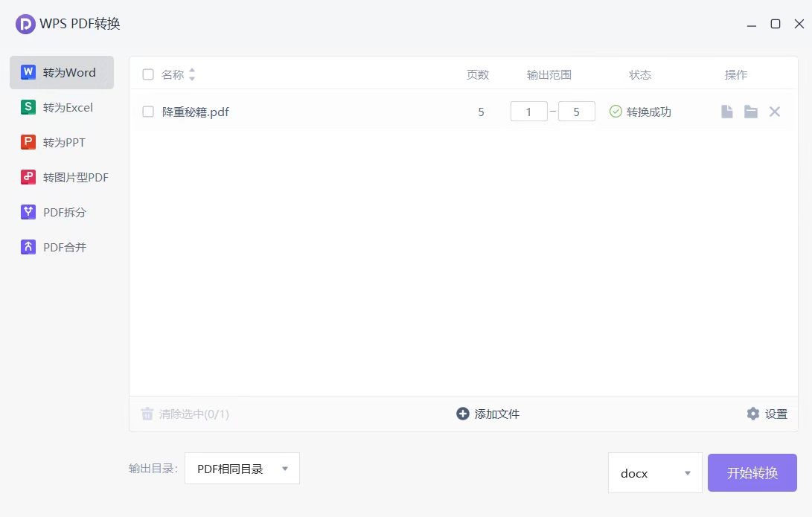Click the end page field showing 5
This screenshot has width=812, height=517.
click(x=576, y=112)
